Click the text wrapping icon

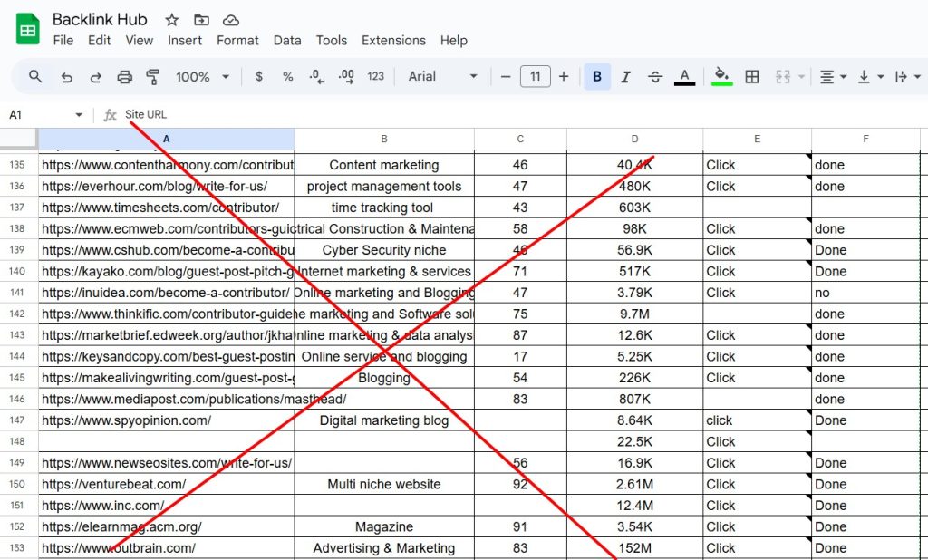point(902,77)
